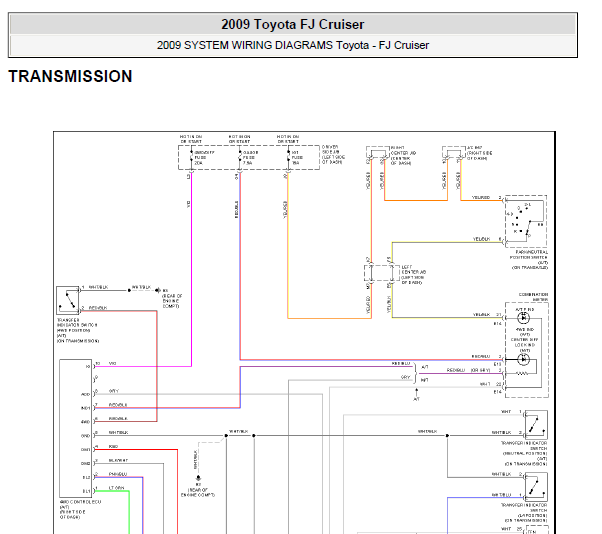Click the 20A fuse symbol
This screenshot has height=534, width=602.
(191, 157)
